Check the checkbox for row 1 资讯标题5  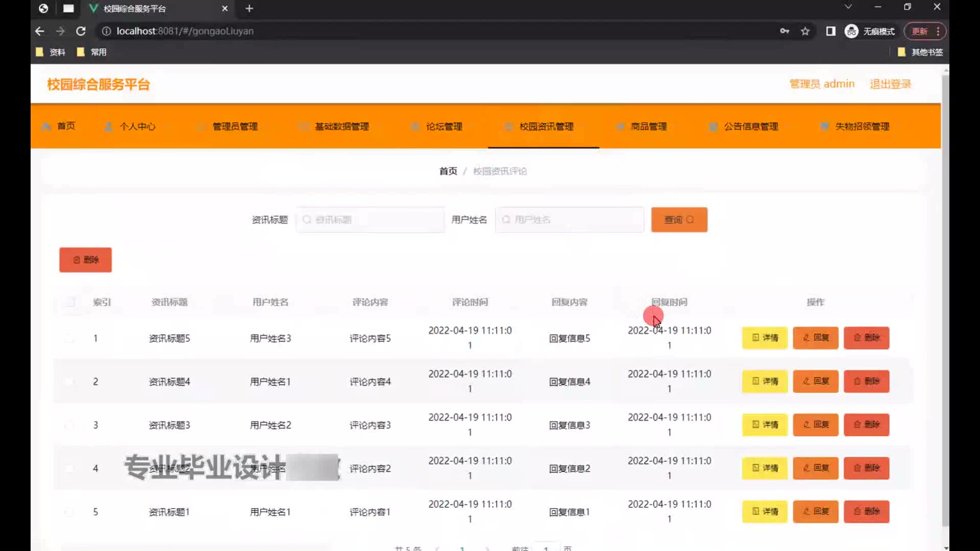click(x=70, y=338)
